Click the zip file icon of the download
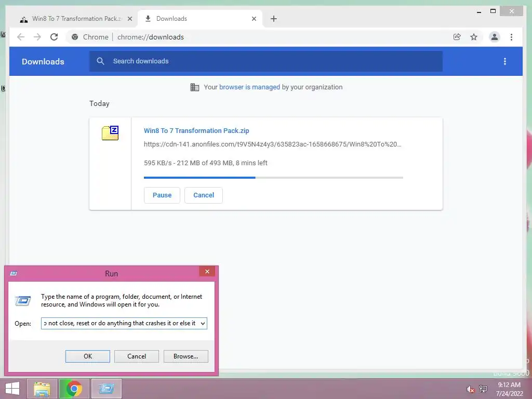Image resolution: width=532 pixels, height=399 pixels. coord(110,132)
